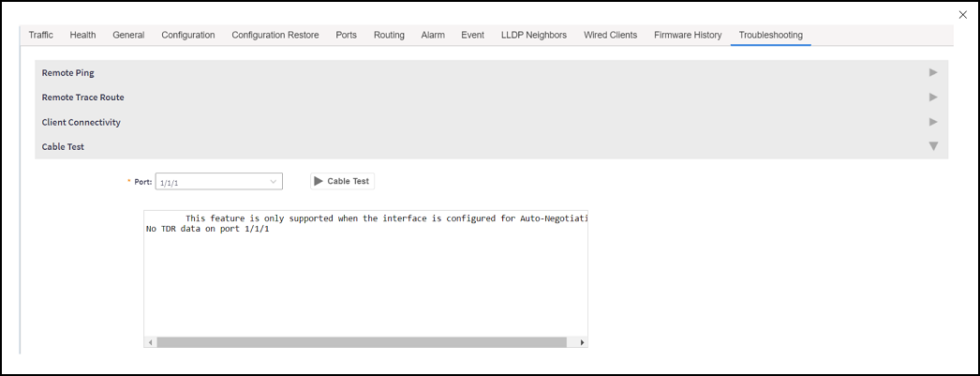The height and width of the screenshot is (376, 980).
Task: Open the LLDP Neighbors tab
Action: coord(534,35)
